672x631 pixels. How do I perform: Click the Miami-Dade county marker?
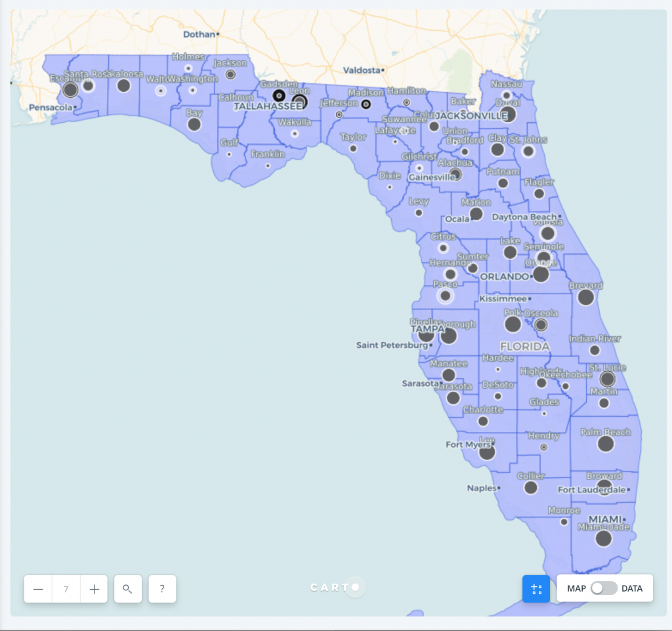[x=604, y=538]
